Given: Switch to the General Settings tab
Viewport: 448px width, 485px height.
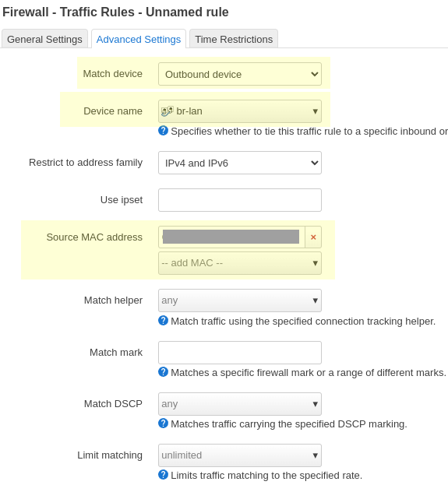Looking at the screenshot, I should click(x=45, y=39).
